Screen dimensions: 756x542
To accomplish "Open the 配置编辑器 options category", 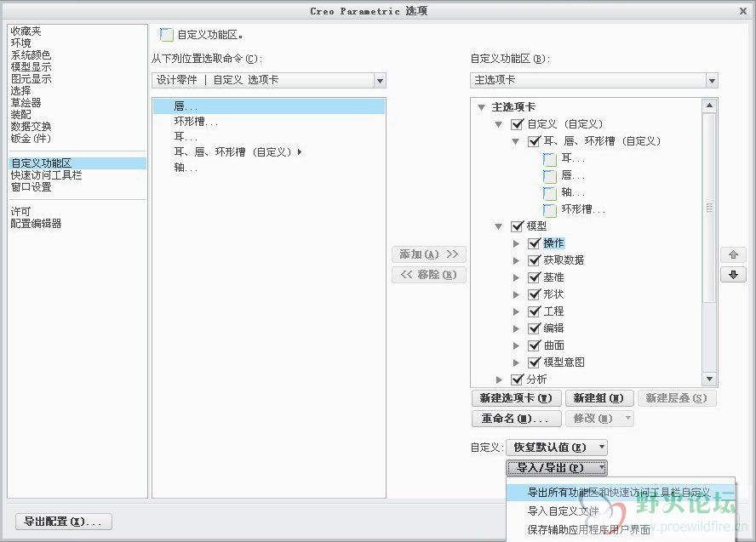I will [36, 224].
